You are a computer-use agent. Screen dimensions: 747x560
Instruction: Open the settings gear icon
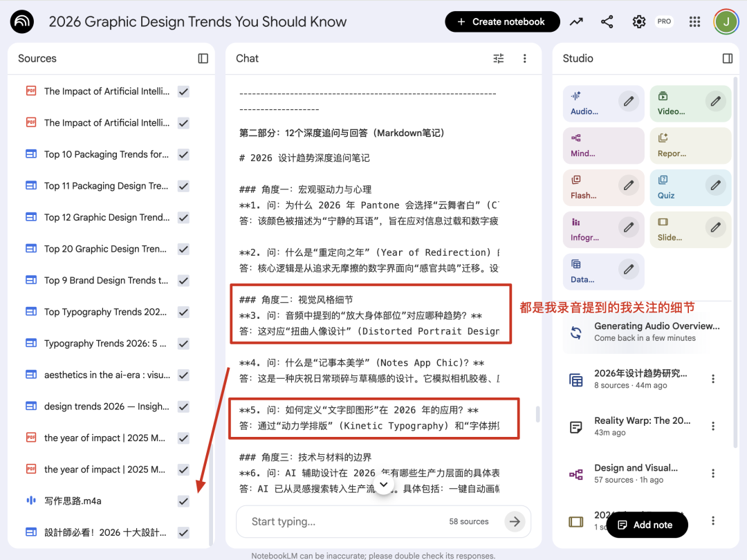pos(639,22)
